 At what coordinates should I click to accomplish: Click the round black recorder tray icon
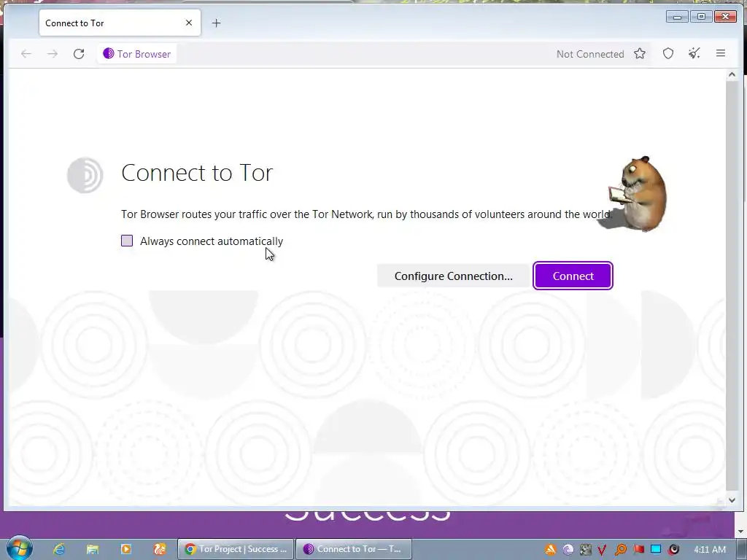(673, 550)
